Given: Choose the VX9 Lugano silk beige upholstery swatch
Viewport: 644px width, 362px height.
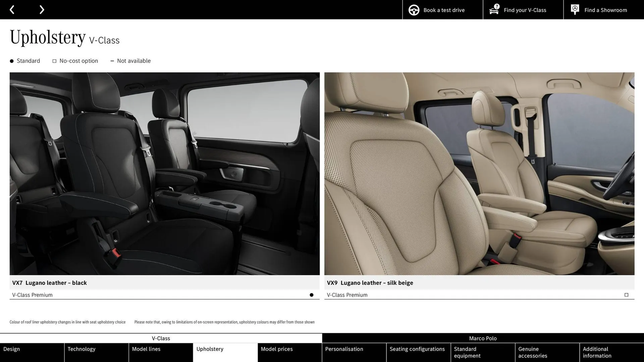Looking at the screenshot, I should click(x=479, y=174).
